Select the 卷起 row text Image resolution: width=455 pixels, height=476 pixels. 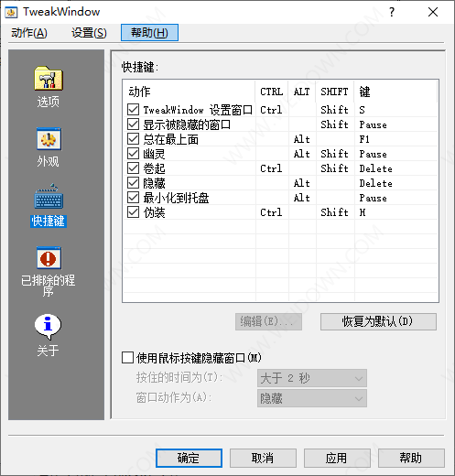click(154, 168)
